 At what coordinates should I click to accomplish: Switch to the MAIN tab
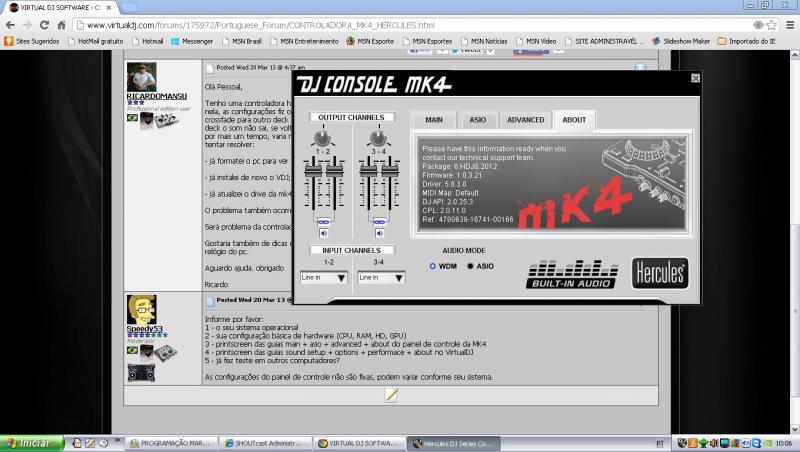point(434,120)
